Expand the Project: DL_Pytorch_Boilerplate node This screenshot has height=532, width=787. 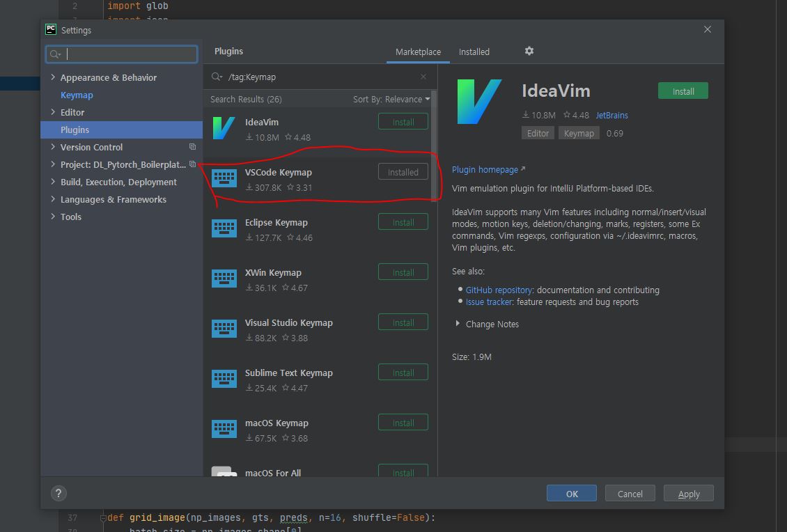tap(53, 164)
